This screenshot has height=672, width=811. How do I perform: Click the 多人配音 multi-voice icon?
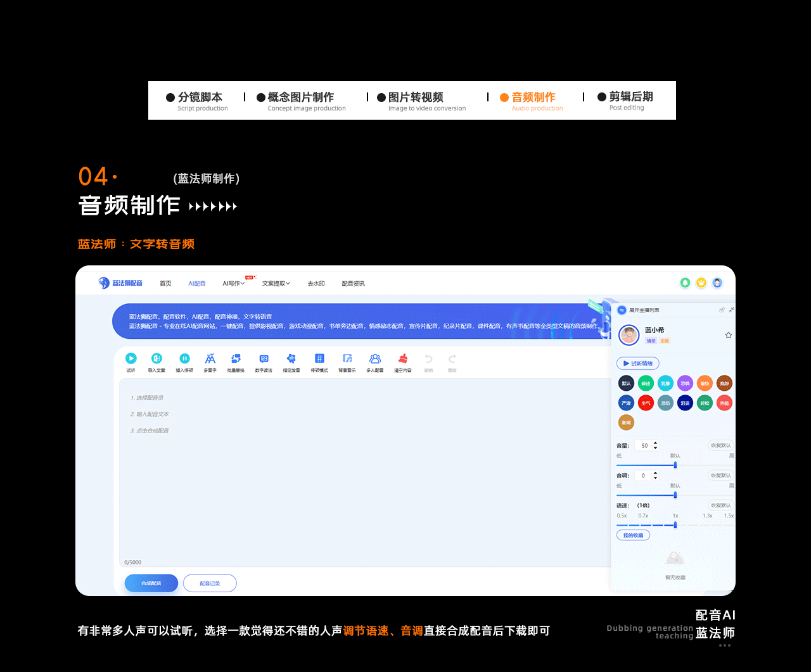pos(375,358)
